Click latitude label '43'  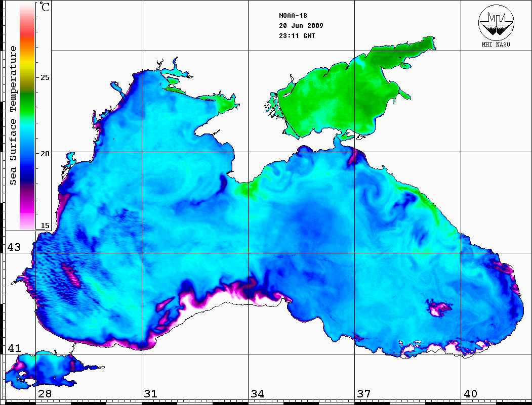tap(14, 247)
